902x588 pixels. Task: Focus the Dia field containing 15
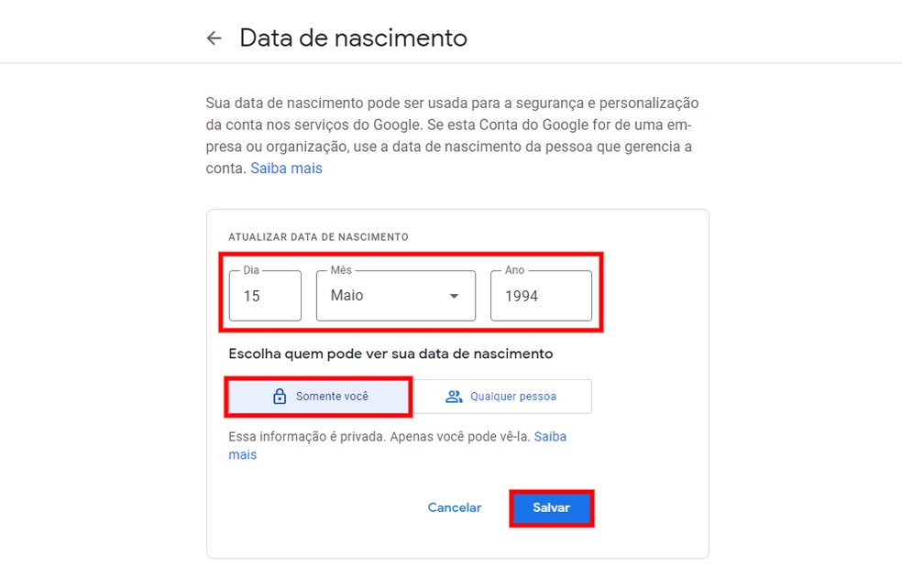(x=264, y=296)
